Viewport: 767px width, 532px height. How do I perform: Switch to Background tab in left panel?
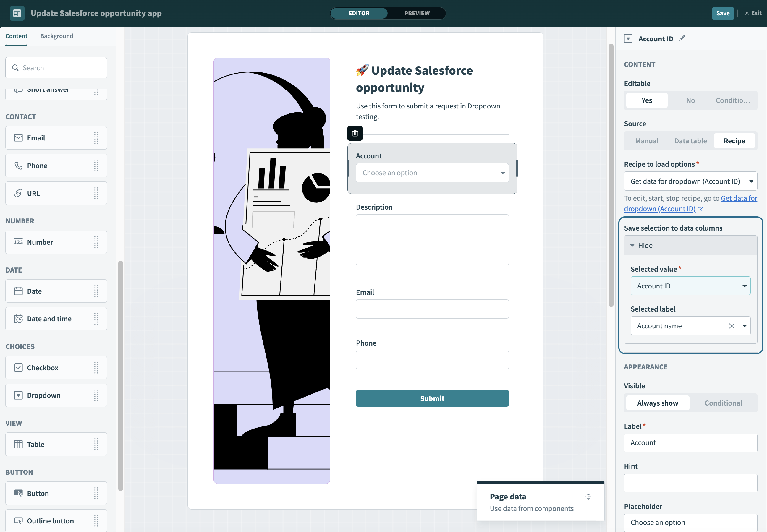(56, 35)
